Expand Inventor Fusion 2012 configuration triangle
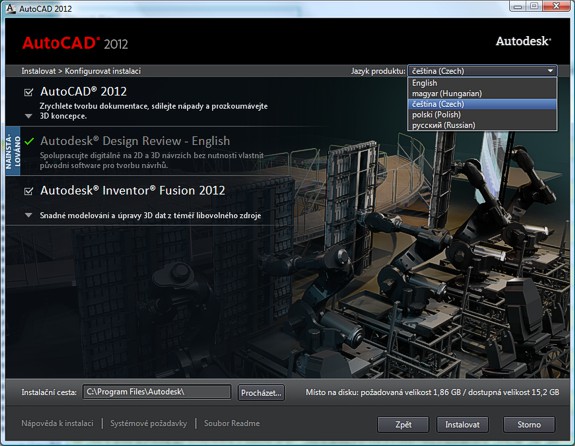 click(29, 215)
